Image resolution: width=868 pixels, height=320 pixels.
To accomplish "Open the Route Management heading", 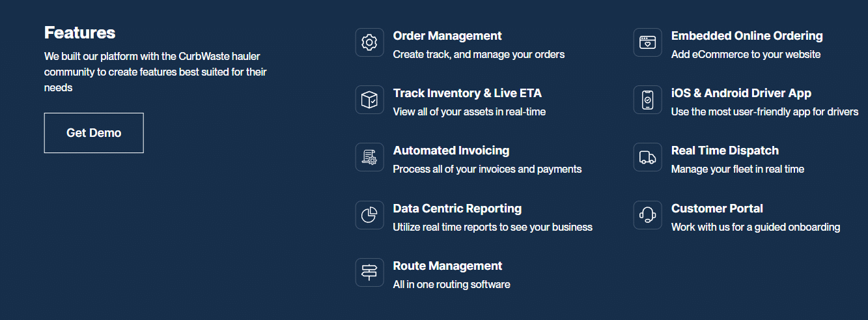I will (x=447, y=266).
